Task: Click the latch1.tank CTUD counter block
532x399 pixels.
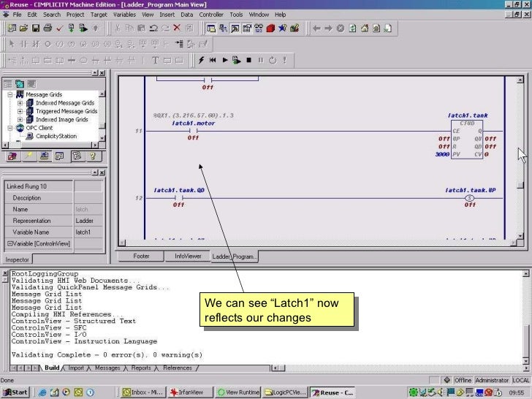Action: [x=467, y=139]
